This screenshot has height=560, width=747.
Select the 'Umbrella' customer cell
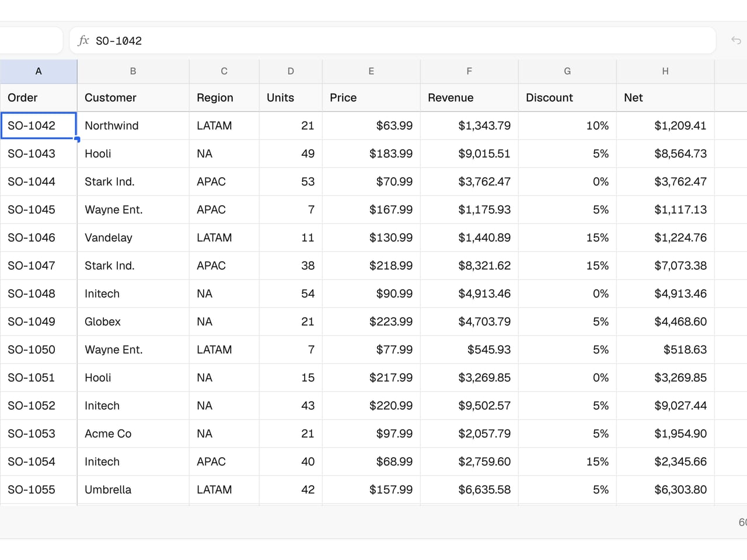pos(133,489)
